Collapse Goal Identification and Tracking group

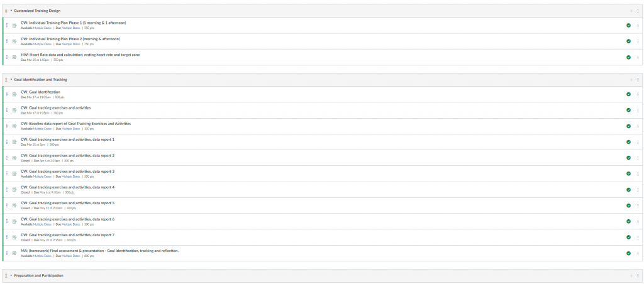[x=11, y=80]
